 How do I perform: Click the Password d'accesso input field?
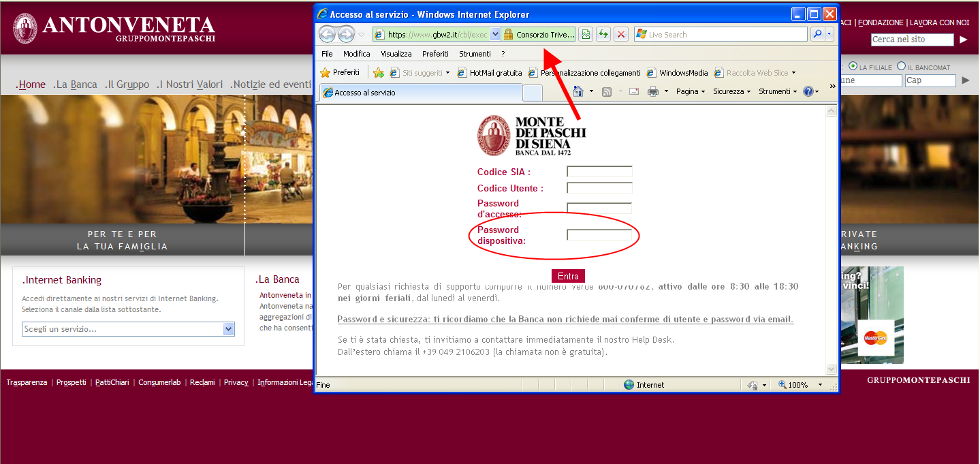coord(599,208)
